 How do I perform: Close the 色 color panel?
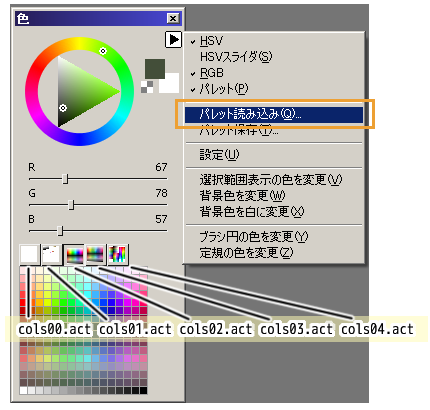point(173,18)
